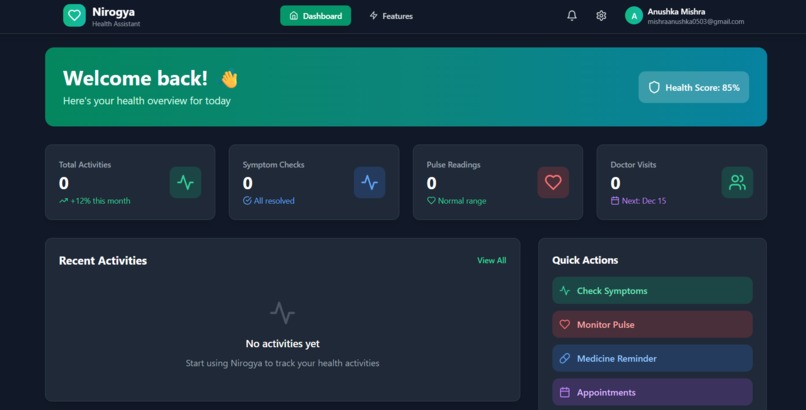Click the small heart beside Normal range
The width and height of the screenshot is (806, 410).
click(431, 201)
